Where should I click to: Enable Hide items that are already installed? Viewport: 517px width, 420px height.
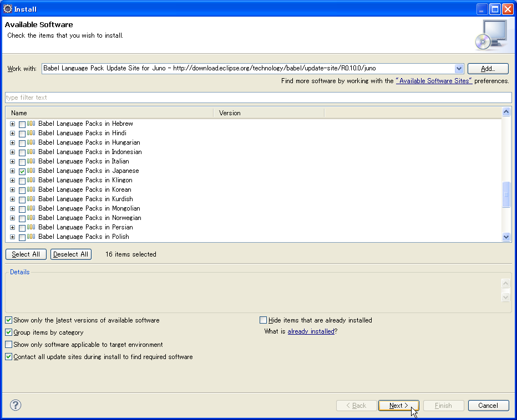point(263,320)
